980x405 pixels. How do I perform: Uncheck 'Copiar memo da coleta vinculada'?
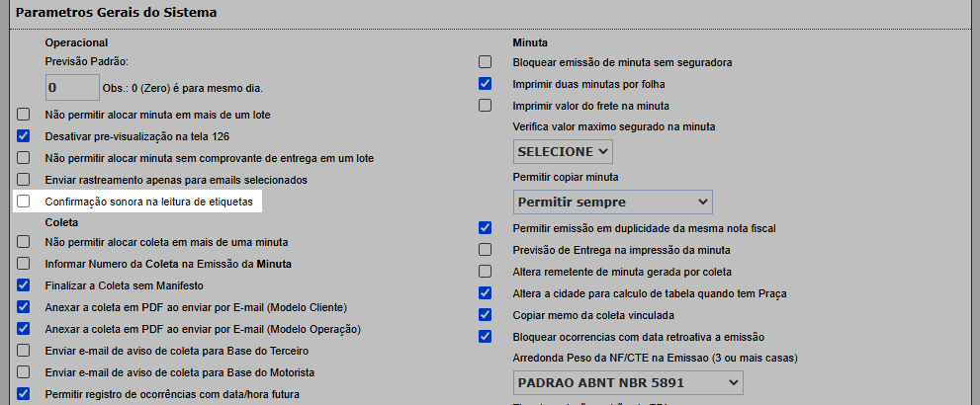tap(485, 315)
